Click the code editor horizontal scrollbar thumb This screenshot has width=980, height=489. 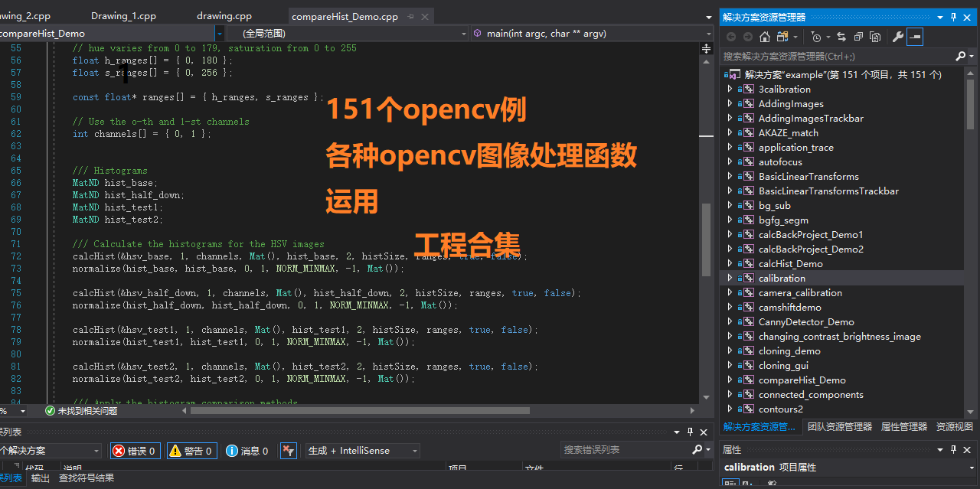click(360, 411)
